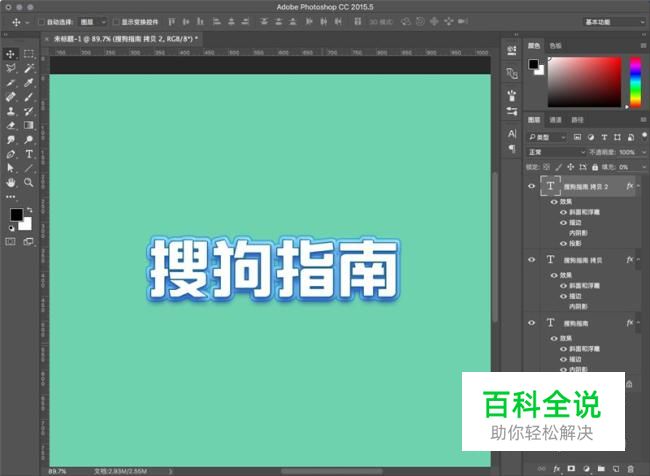The width and height of the screenshot is (650, 476).
Task: Open the Layers panel options menu
Action: click(643, 120)
